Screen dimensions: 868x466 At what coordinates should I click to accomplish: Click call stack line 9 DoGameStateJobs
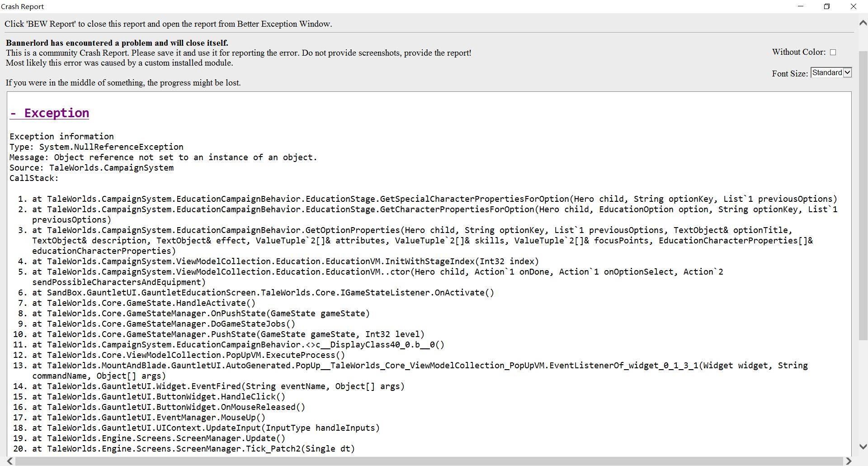coord(164,324)
